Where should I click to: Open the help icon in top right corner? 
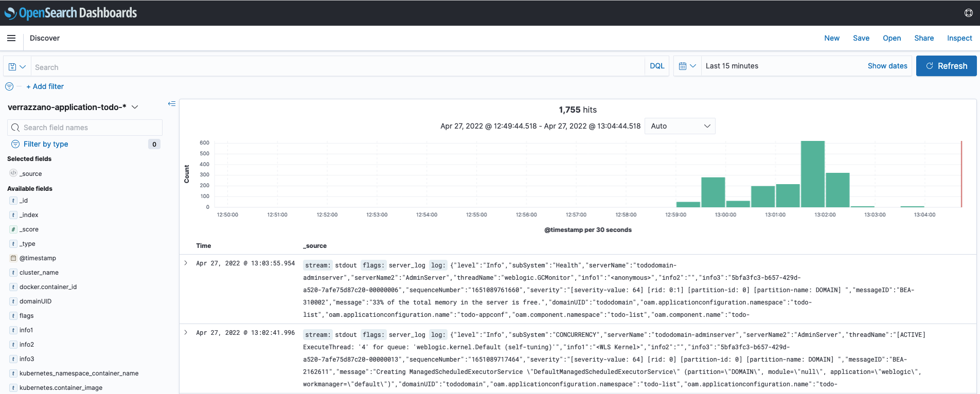pos(968,13)
